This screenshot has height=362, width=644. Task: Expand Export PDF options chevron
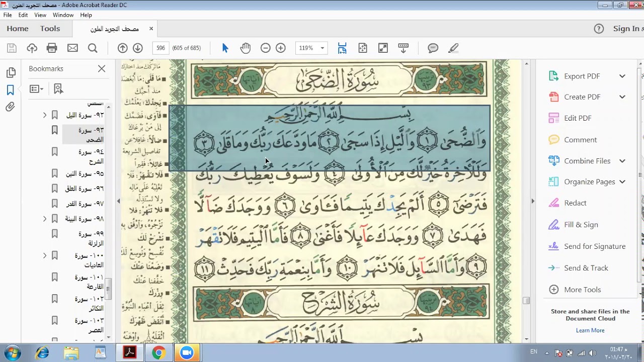click(622, 76)
